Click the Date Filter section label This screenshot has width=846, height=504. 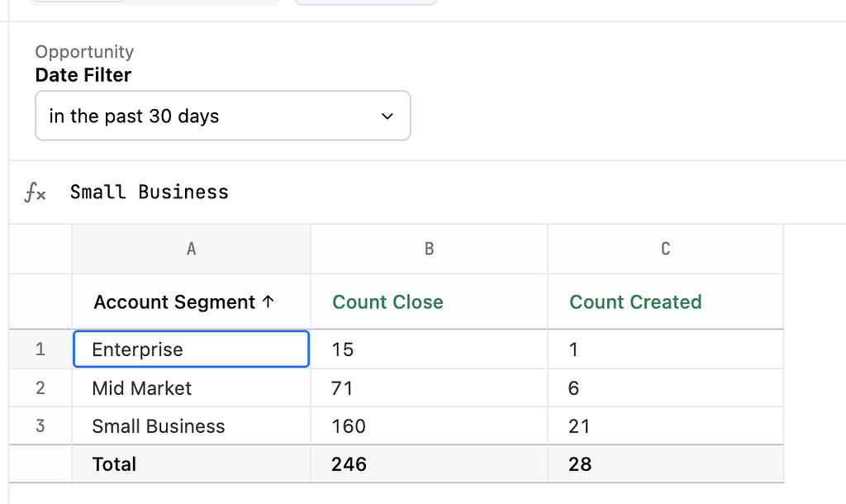[x=83, y=75]
